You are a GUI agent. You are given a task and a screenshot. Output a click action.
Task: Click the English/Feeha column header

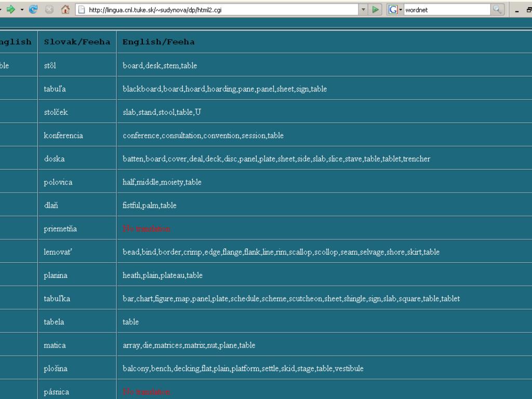point(158,42)
